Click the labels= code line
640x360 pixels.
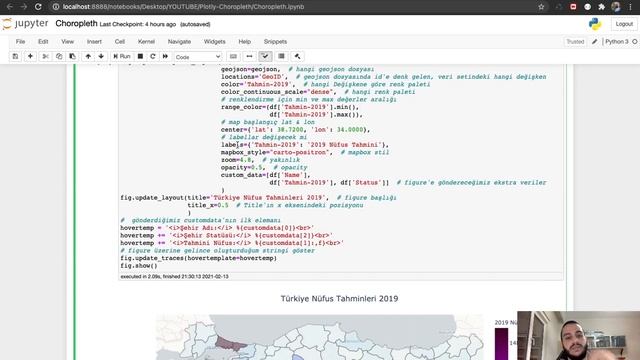tap(305, 145)
